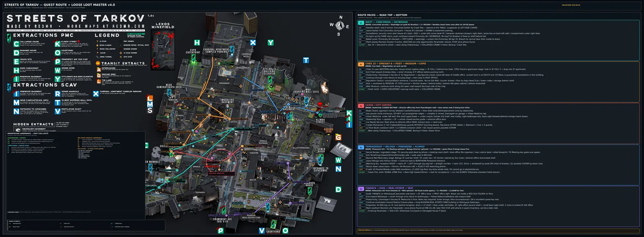Click the Entrance to Catacombs map label
The width and height of the screenshot is (644, 237).
coord(320,170)
